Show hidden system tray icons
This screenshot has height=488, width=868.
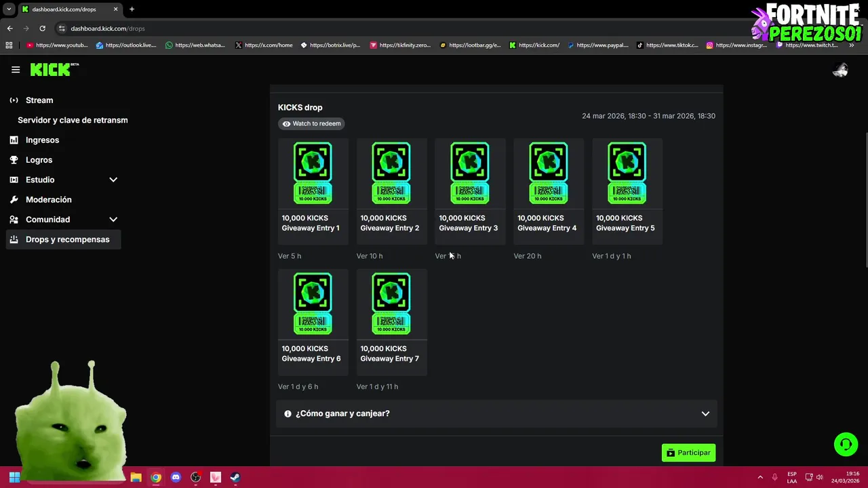pos(760,477)
